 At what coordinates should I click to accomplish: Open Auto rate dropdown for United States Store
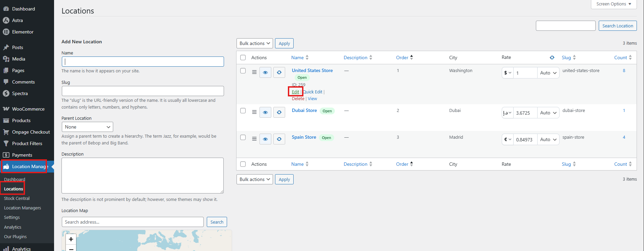pos(548,73)
